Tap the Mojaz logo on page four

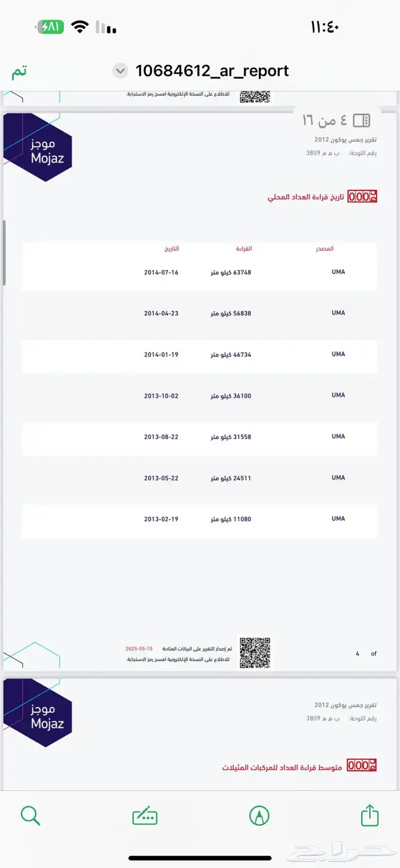pyautogui.click(x=38, y=148)
